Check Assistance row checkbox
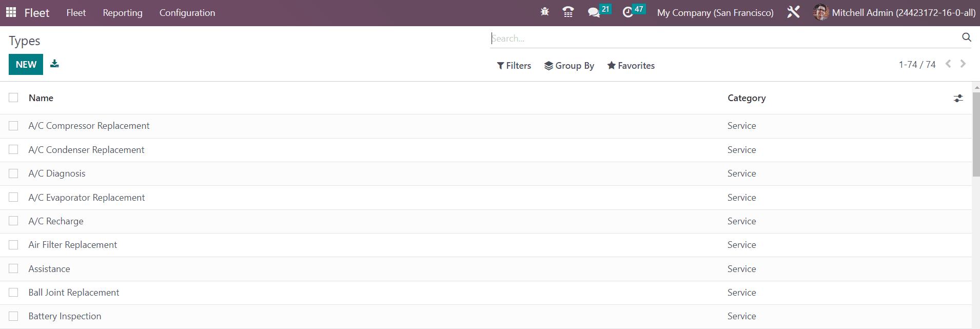This screenshot has height=329, width=980. click(13, 268)
